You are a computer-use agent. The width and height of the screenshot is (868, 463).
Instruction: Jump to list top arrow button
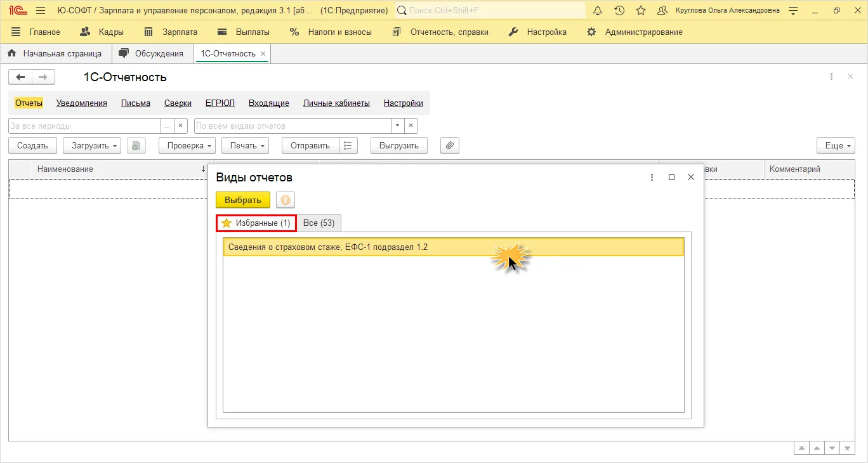pos(801,448)
